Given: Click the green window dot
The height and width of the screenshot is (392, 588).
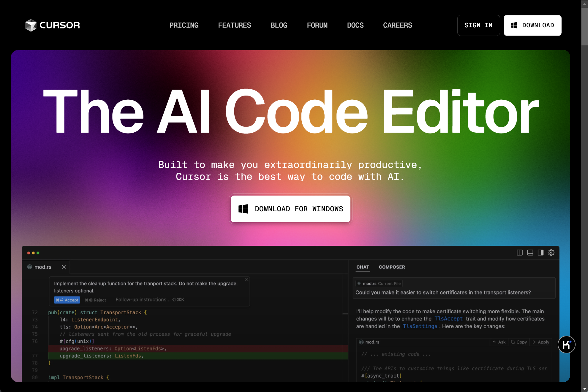Looking at the screenshot, I should [38, 253].
